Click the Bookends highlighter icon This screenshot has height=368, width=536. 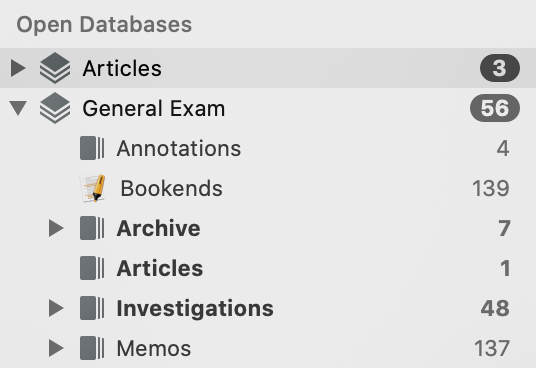93,188
